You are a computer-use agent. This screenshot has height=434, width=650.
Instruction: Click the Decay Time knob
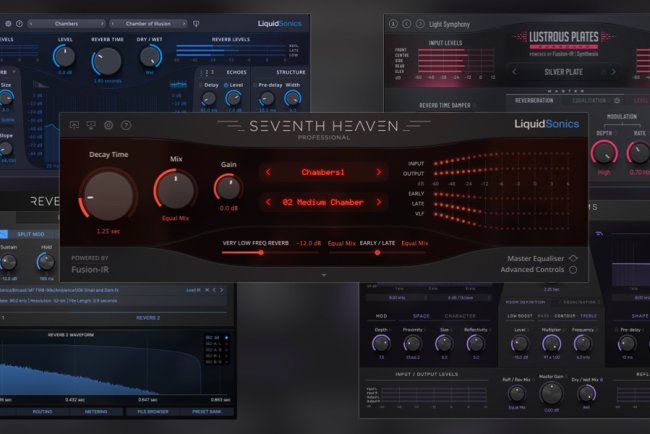point(108,196)
